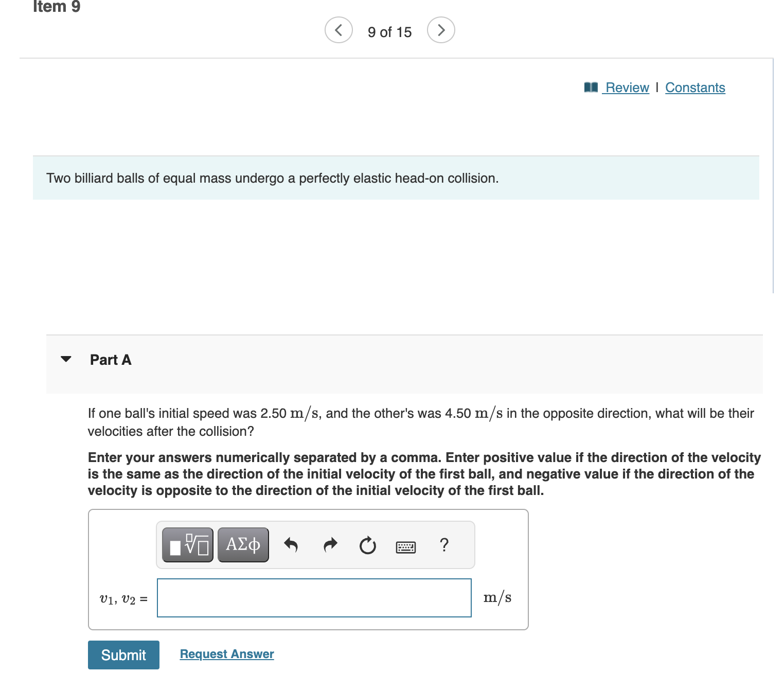
Task: Collapse Part A section triangle
Action: (66, 359)
